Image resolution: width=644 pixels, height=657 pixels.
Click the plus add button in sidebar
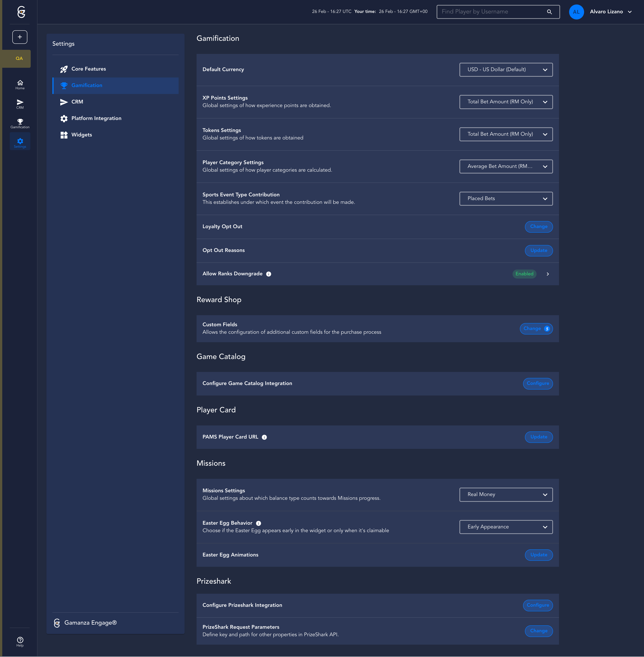(20, 37)
